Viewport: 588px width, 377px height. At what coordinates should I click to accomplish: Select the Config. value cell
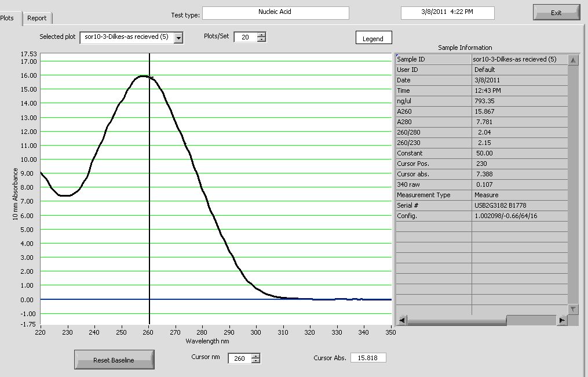tap(520, 216)
